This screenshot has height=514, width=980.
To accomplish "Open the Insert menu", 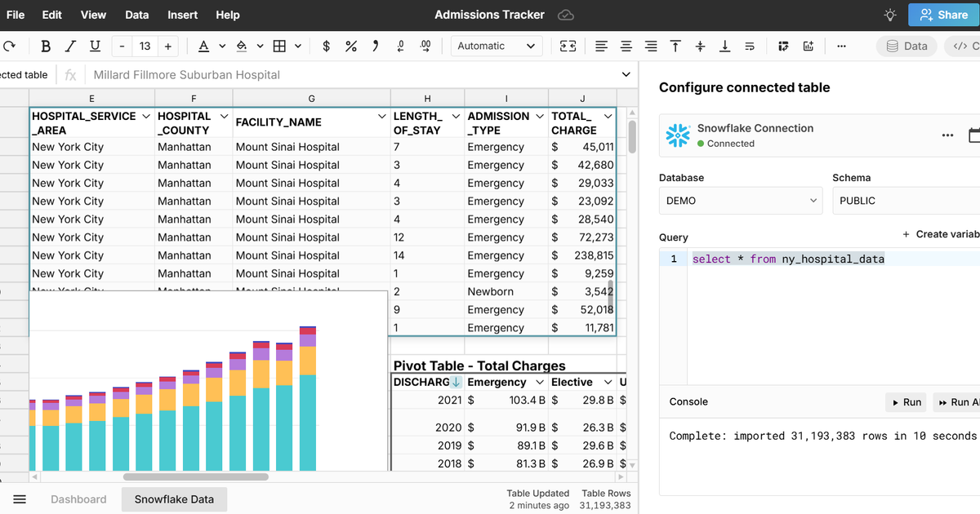I will pos(182,15).
